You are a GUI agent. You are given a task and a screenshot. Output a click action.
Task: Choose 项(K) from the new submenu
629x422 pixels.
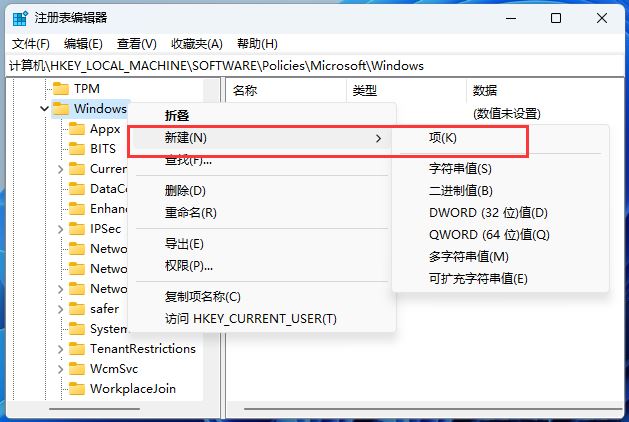tap(442, 138)
